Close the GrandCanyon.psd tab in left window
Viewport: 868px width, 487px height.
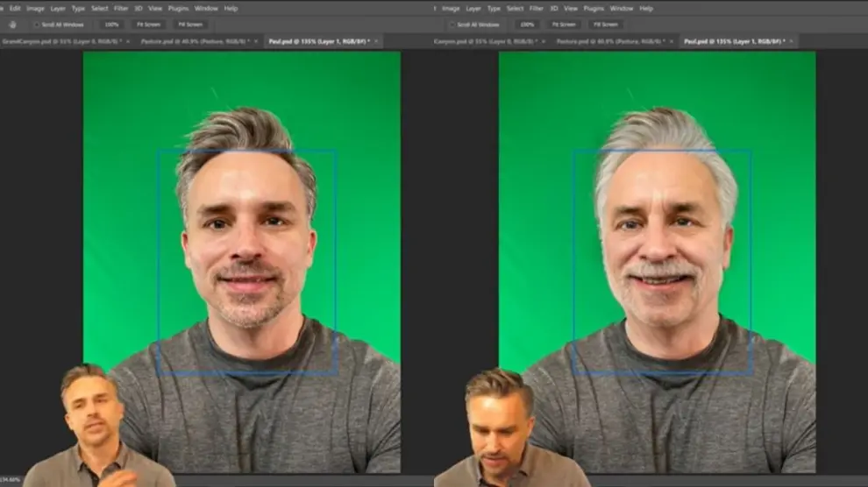pos(127,41)
